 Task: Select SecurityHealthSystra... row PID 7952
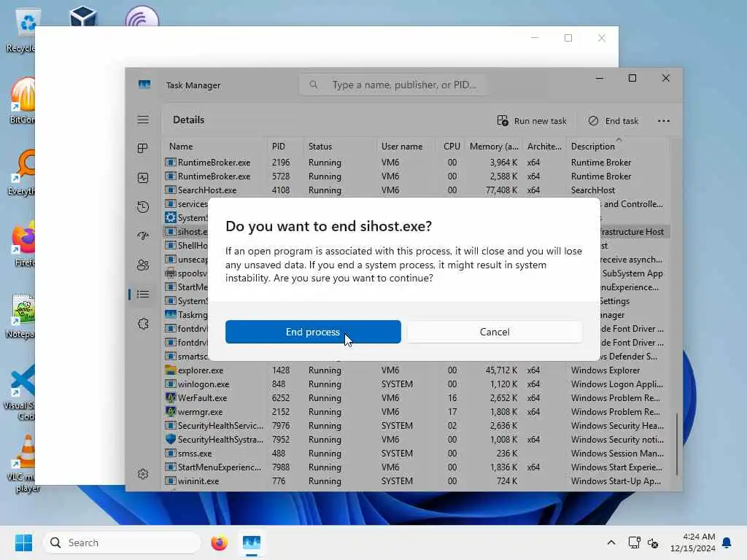point(417,440)
